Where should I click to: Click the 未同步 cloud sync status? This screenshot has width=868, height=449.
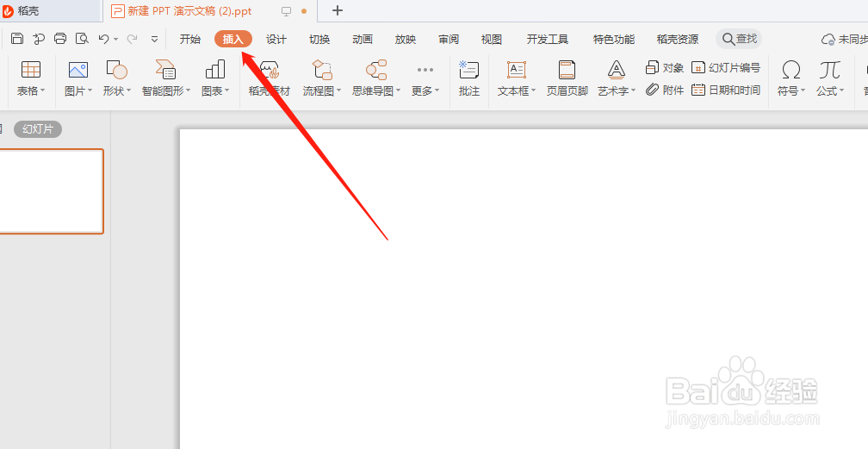coord(844,40)
